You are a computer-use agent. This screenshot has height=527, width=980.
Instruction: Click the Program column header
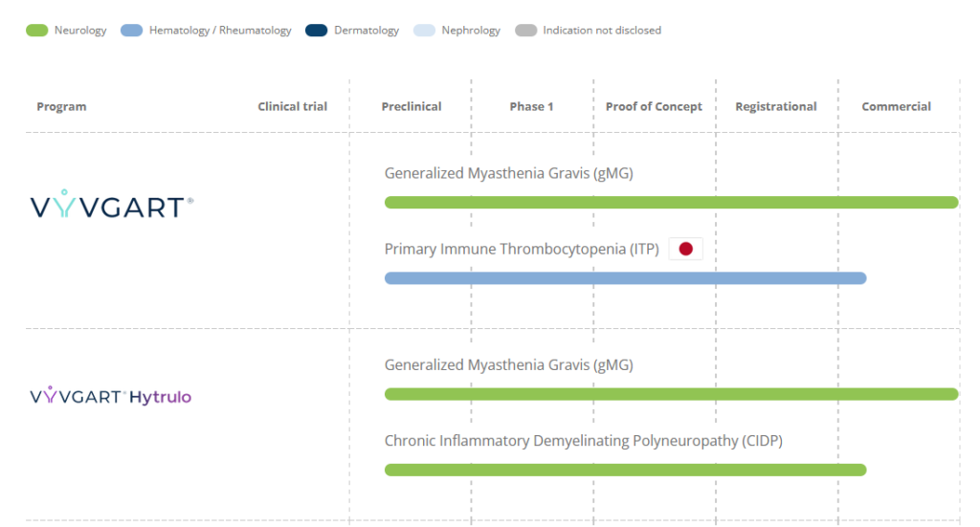tap(61, 107)
